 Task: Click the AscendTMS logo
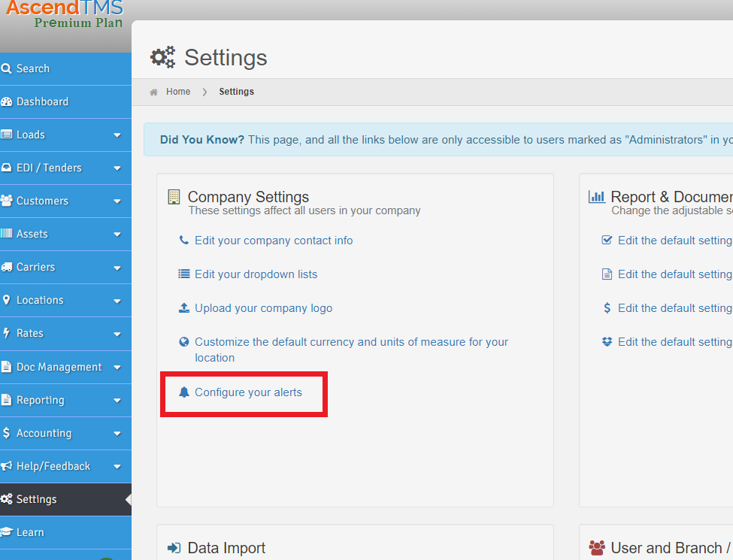(65, 8)
